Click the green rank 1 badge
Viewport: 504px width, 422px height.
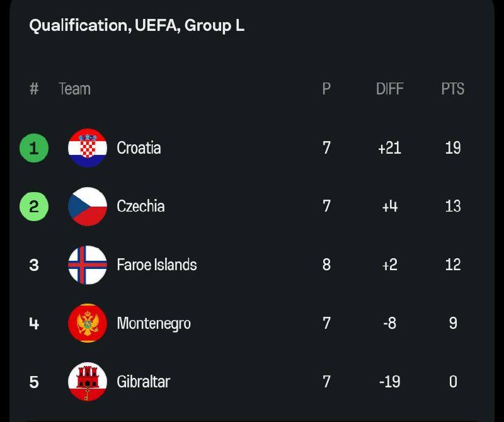[34, 148]
